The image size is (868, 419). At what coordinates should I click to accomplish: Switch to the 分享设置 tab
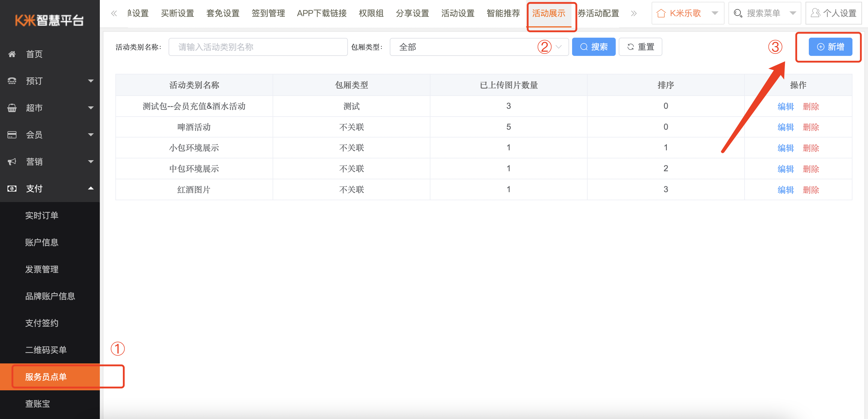pyautogui.click(x=412, y=13)
